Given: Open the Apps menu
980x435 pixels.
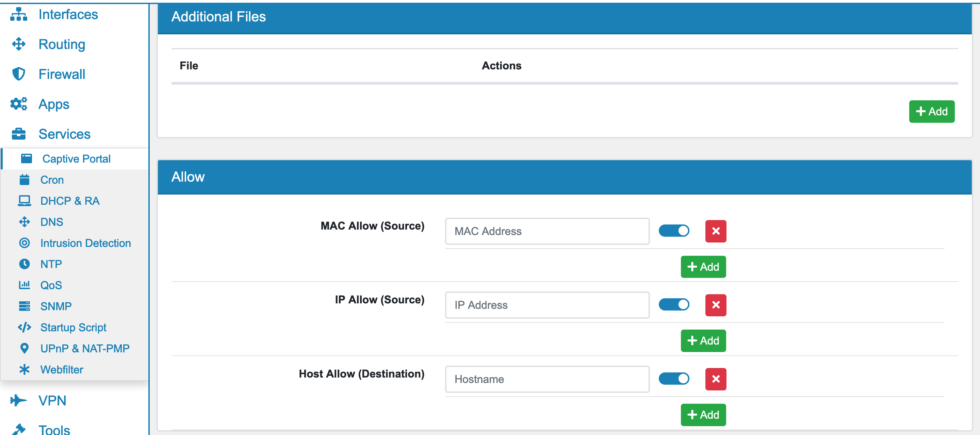Looking at the screenshot, I should (x=54, y=104).
